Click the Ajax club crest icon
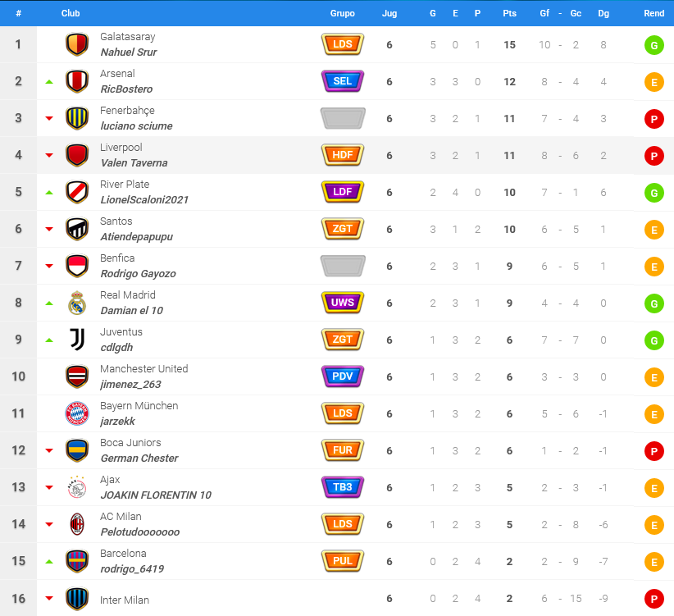Screen dimensions: 674x616 click(x=77, y=487)
